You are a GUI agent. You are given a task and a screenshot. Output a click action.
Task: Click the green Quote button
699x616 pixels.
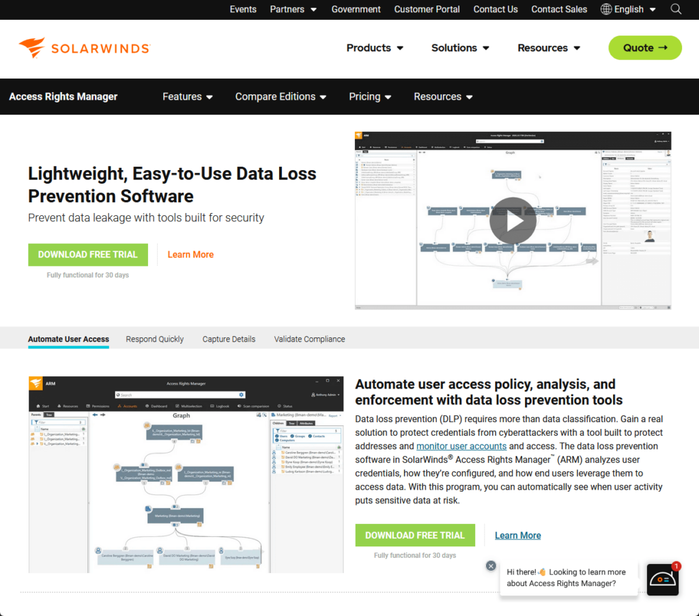pos(644,48)
